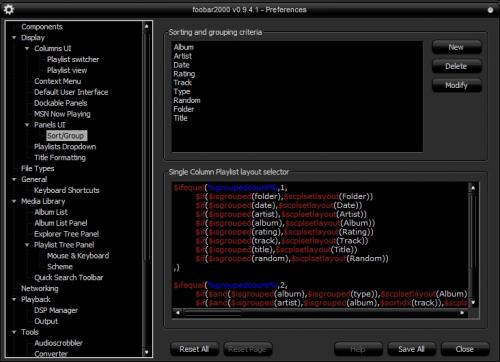The width and height of the screenshot is (500, 362).
Task: Collapse the Tools tree node
Action: [14, 332]
